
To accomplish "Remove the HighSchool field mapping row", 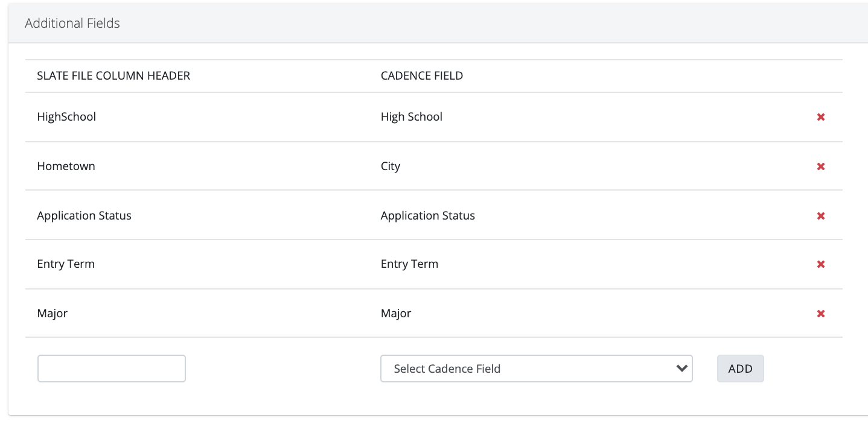I will [820, 117].
